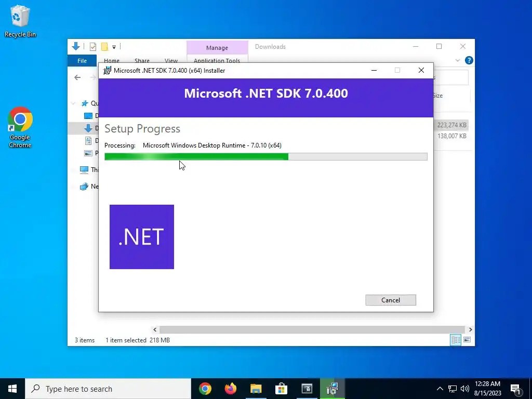532x399 pixels.
Task: Select Downloads arrow icon in navigation pane
Action: pos(88,128)
